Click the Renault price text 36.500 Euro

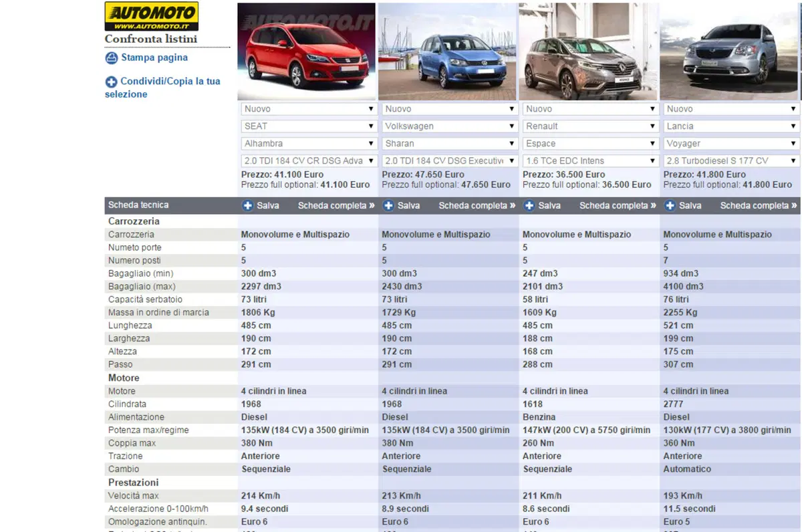580,174
